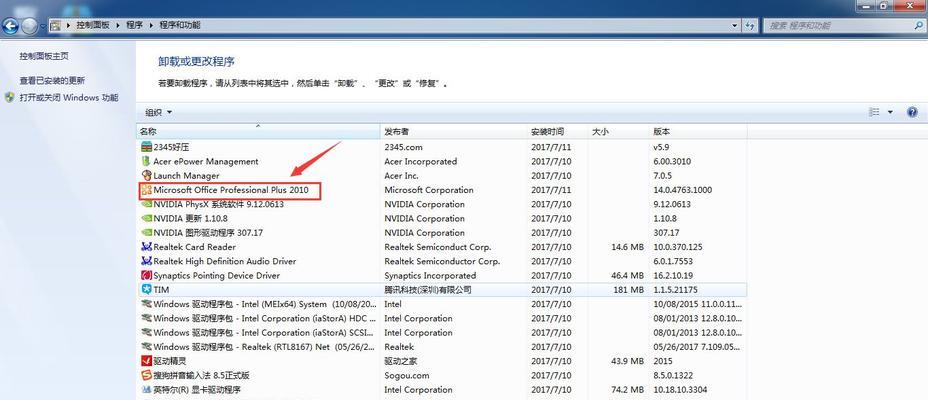Select the Microsoft Office Professional Plus 2010 entry

[231, 190]
